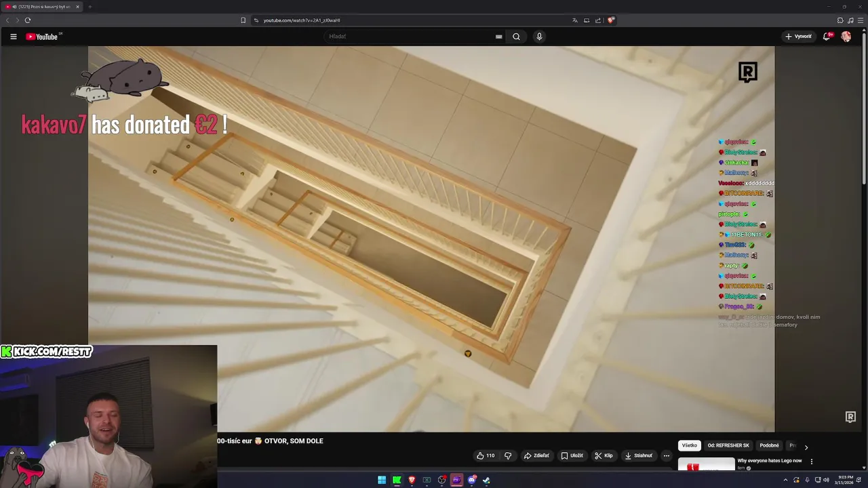Viewport: 868px width, 488px height.
Task: Click the Brave Shields lion icon
Action: [x=611, y=20]
